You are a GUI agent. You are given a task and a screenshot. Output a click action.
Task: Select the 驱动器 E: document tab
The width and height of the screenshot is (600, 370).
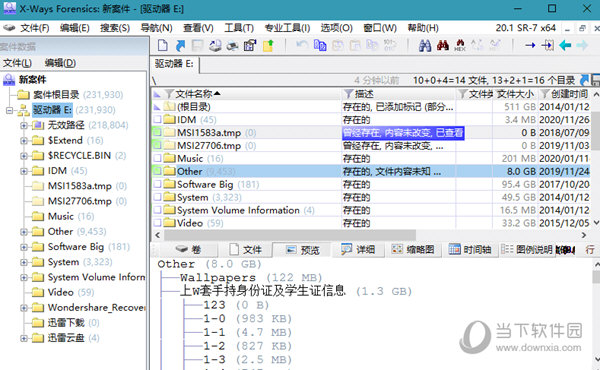click(x=174, y=64)
